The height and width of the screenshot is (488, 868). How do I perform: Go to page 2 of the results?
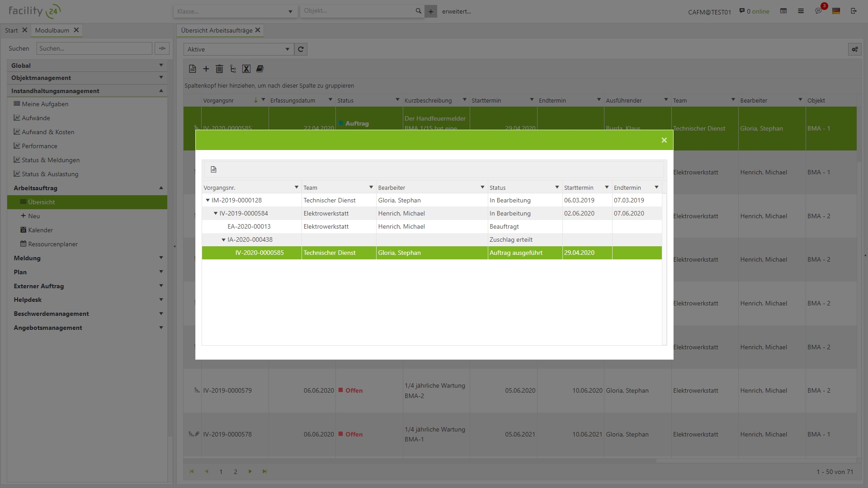[235, 472]
